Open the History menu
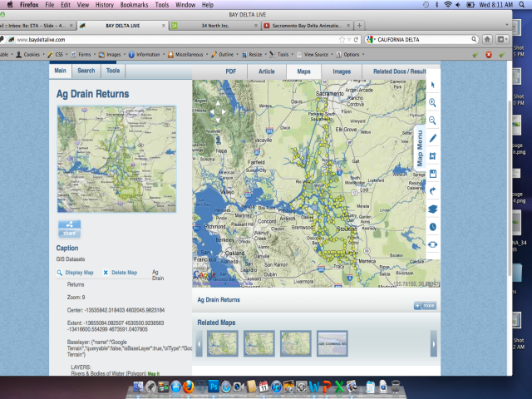The height and width of the screenshot is (399, 532). pos(104,5)
